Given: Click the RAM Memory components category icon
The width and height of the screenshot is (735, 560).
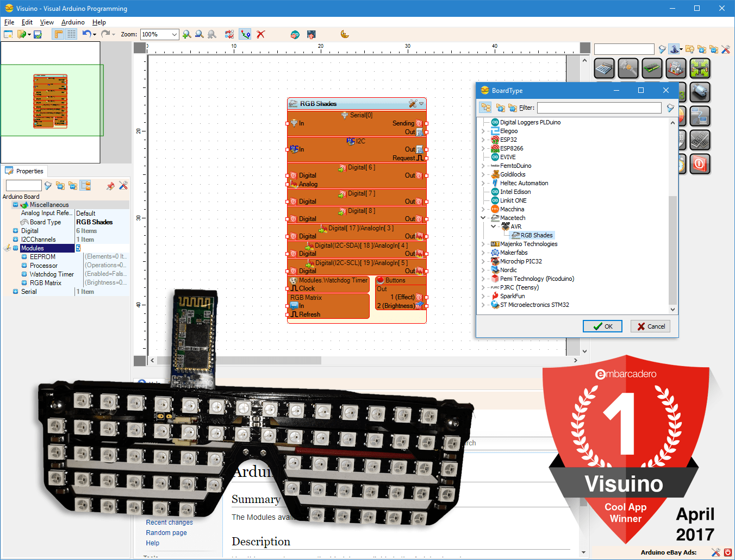Looking at the screenshot, I should point(652,68).
